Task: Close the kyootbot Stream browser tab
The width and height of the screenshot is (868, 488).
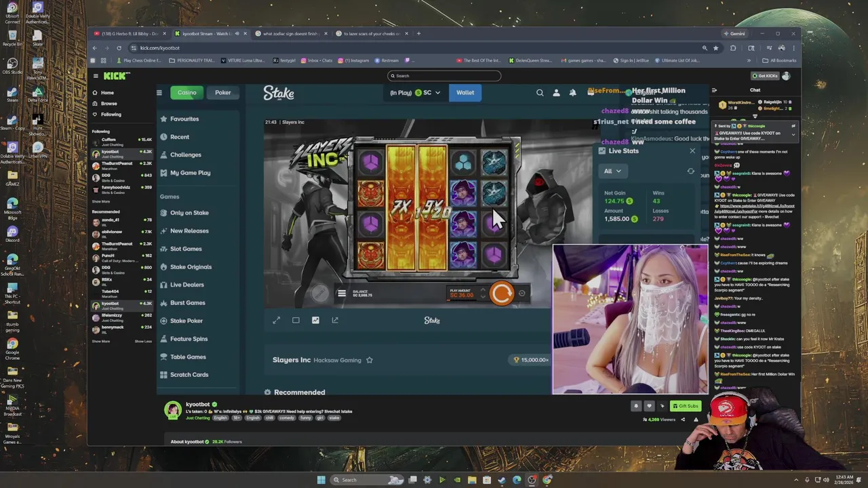Action: 245,34
